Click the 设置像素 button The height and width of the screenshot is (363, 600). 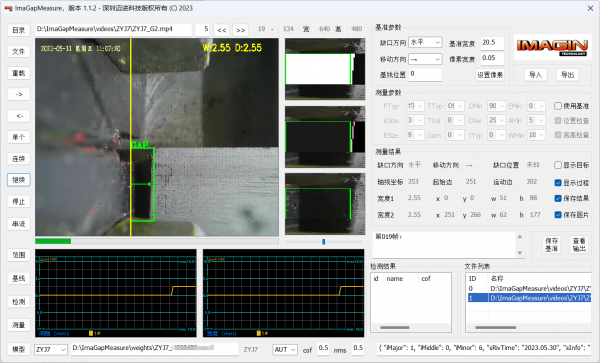tap(490, 75)
